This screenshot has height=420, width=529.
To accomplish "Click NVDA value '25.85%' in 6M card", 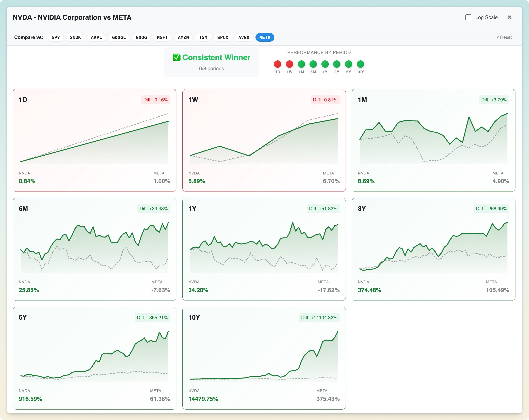I will point(29,290).
